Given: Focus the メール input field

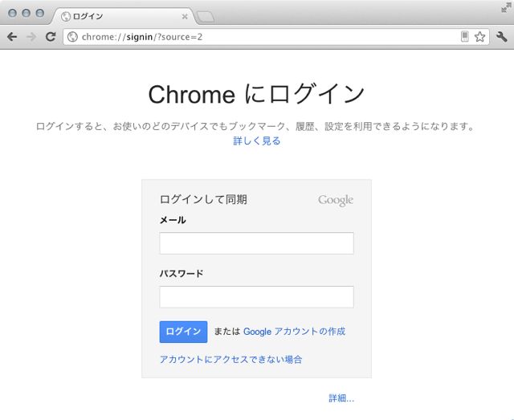Looking at the screenshot, I should 257,243.
